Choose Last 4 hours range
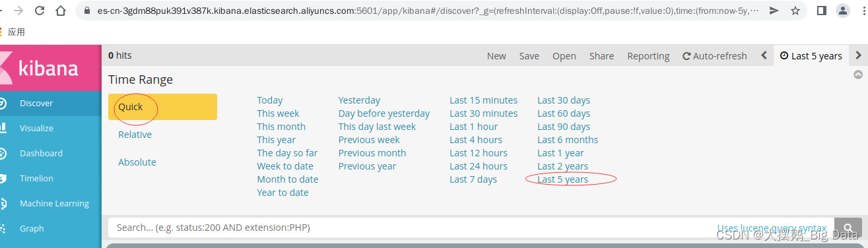Screen dimensions: 868x248 point(476,140)
